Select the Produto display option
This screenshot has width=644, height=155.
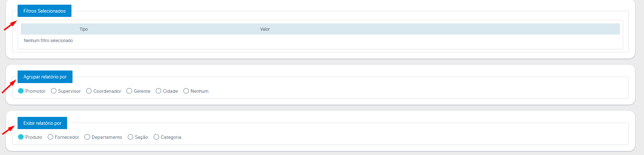pos(21,137)
